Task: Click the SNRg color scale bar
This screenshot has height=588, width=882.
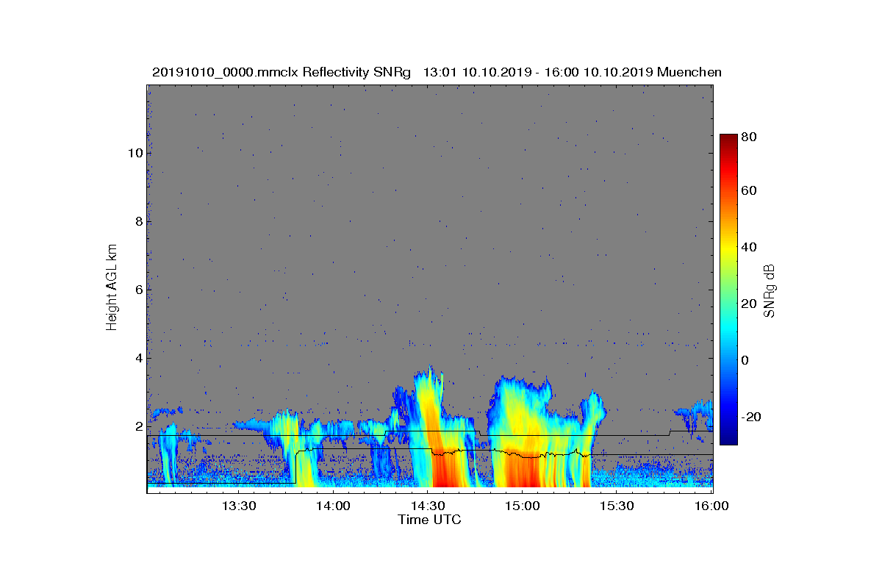Action: [x=728, y=290]
